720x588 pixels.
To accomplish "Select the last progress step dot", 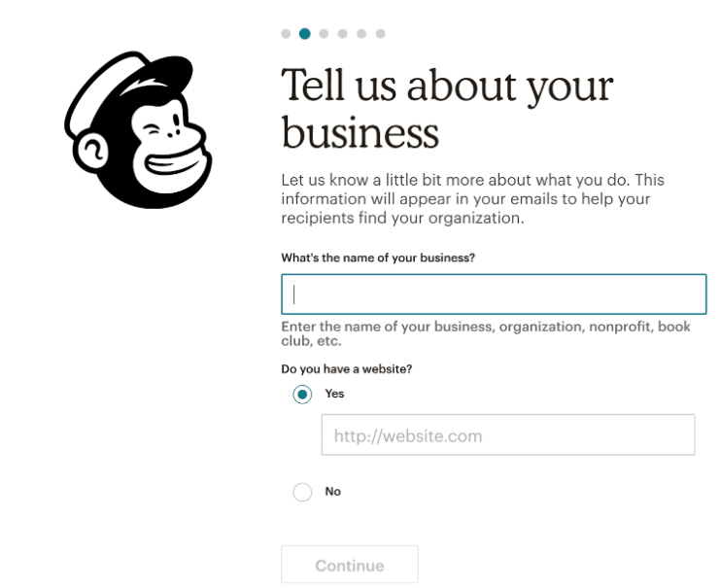I will click(x=380, y=34).
